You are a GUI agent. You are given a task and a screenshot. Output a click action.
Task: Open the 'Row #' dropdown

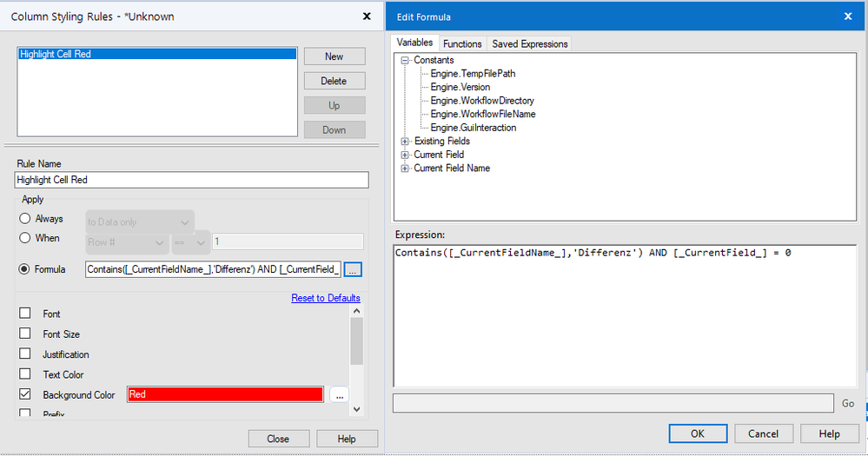point(126,242)
